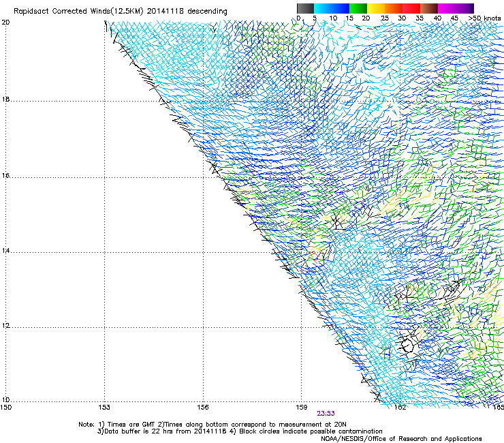504x443 pixels.
Task: Click the longitude axis label '162'
Action: 400,408
